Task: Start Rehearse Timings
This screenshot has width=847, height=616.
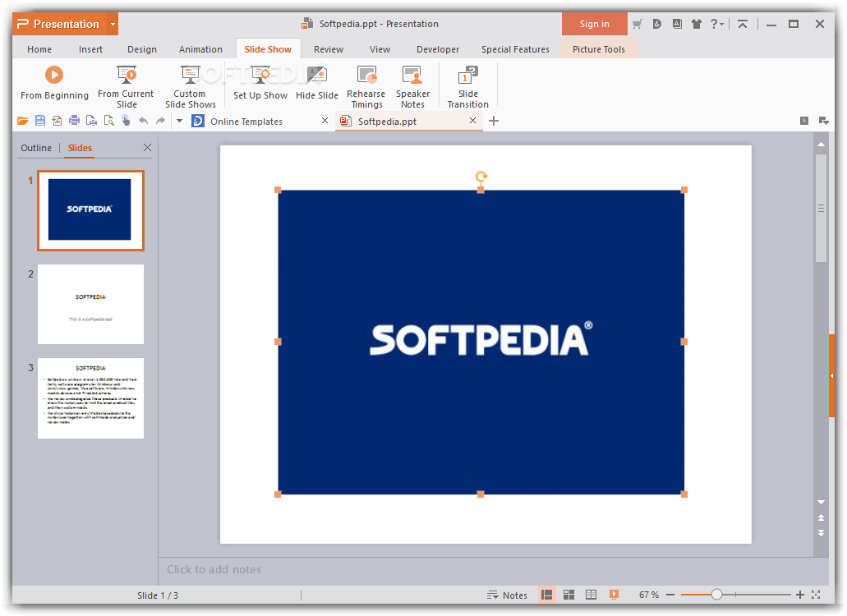Action: pos(366,86)
